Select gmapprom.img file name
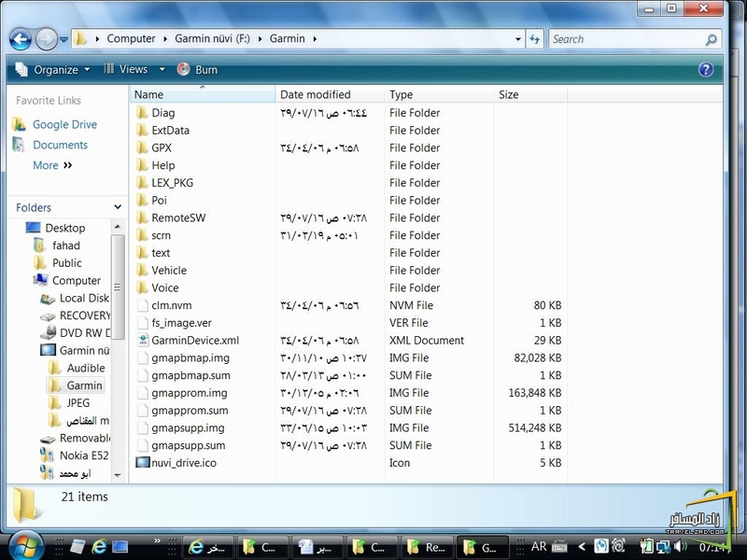Screen dimensions: 747x560 (190, 393)
